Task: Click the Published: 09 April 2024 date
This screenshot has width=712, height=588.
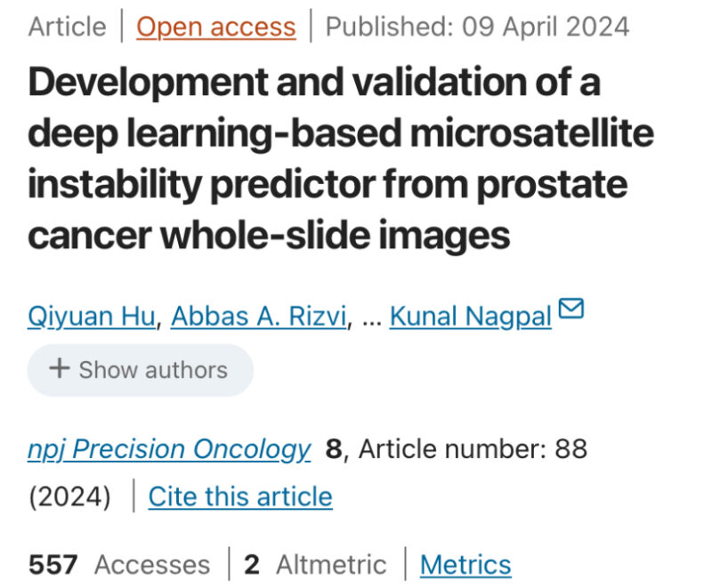Action: (x=477, y=27)
